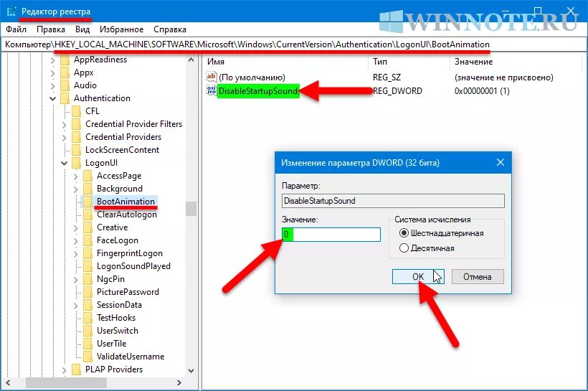This screenshot has width=588, height=391.
Task: Click the LockScreenContent folder icon
Action: click(76, 150)
